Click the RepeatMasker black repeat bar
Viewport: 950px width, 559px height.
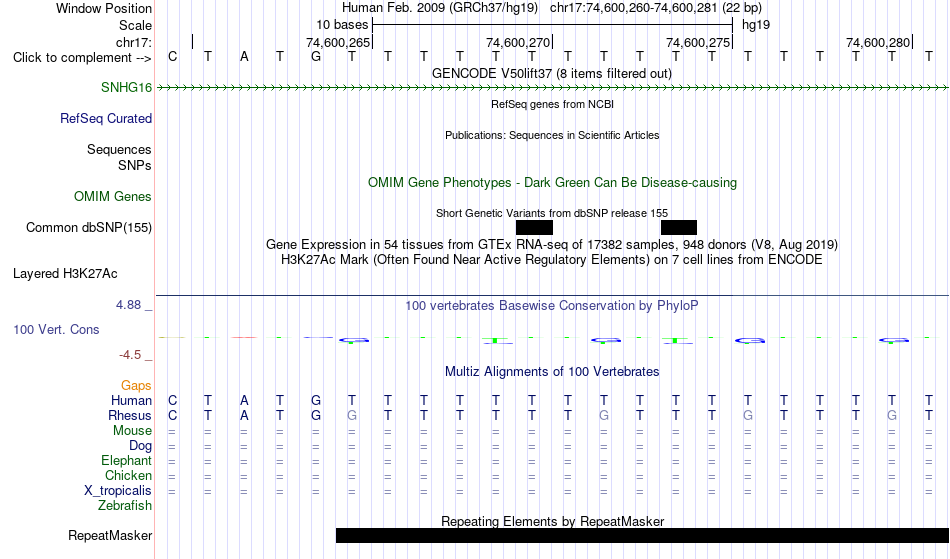pos(642,535)
